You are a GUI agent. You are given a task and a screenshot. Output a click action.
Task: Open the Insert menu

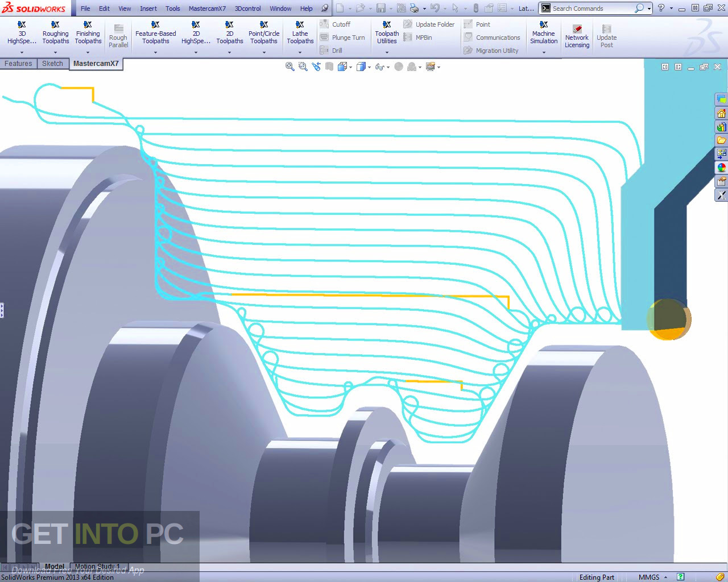point(148,9)
